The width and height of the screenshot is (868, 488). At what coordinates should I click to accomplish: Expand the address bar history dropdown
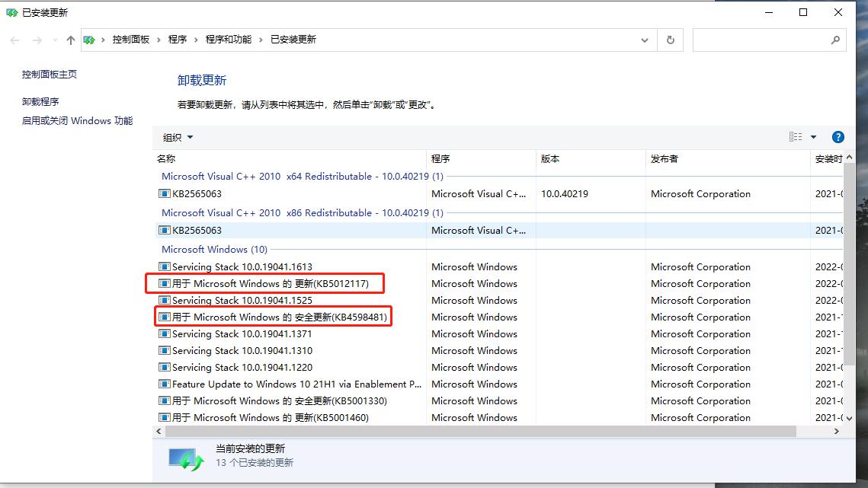645,40
